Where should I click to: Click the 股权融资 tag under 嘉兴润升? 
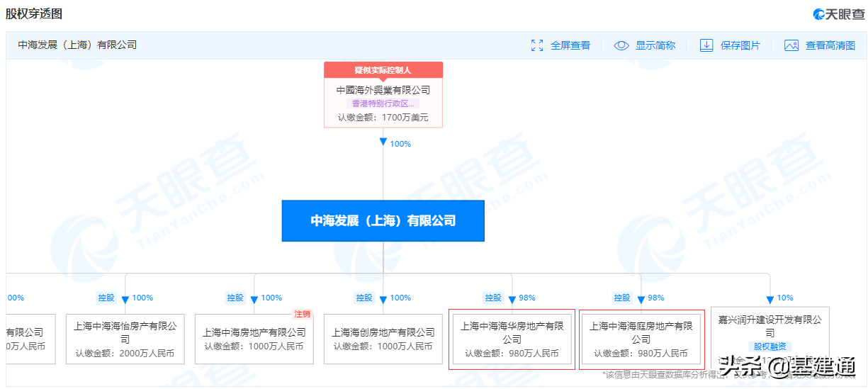[x=770, y=346]
